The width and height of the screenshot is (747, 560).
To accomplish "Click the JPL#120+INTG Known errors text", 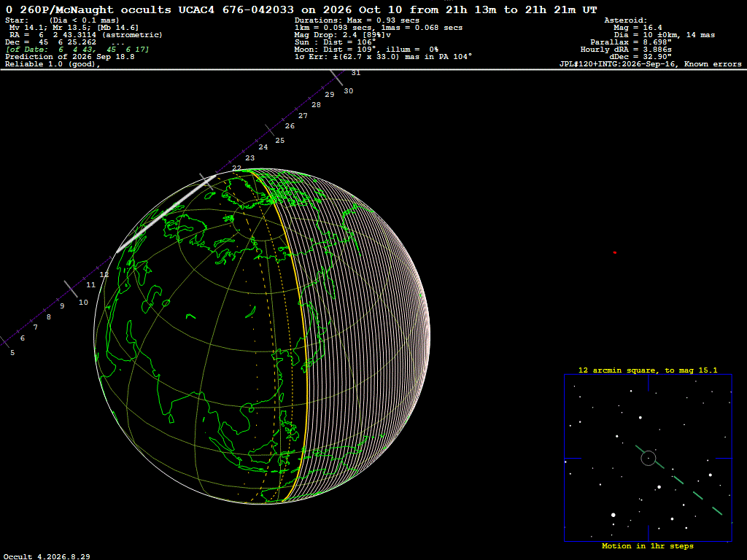I will (x=650, y=64).
